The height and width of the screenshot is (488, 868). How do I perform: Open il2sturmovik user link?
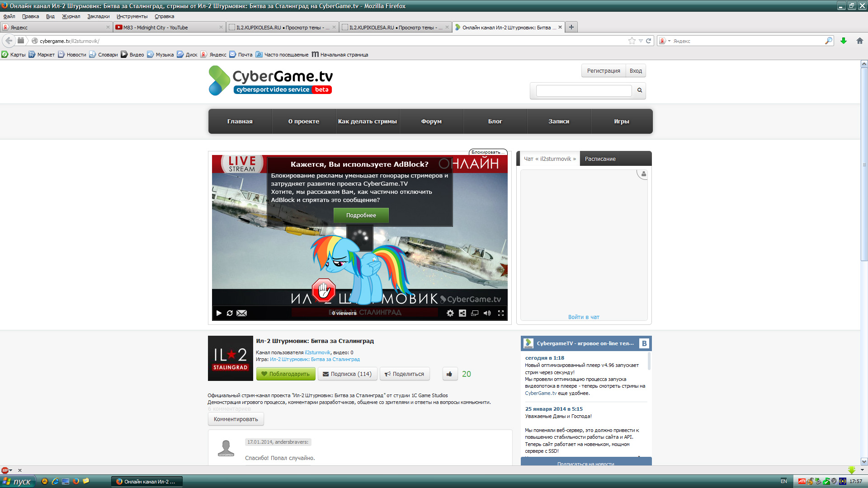[x=317, y=353]
